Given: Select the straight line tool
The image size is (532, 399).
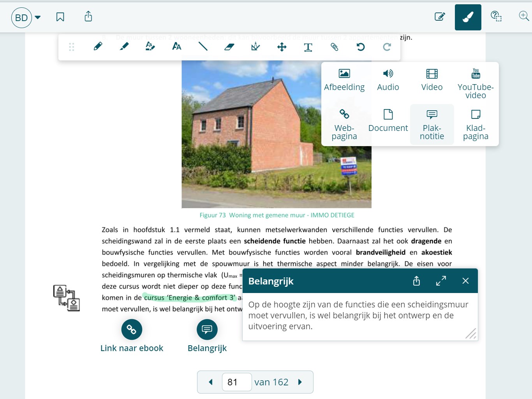Looking at the screenshot, I should [203, 47].
